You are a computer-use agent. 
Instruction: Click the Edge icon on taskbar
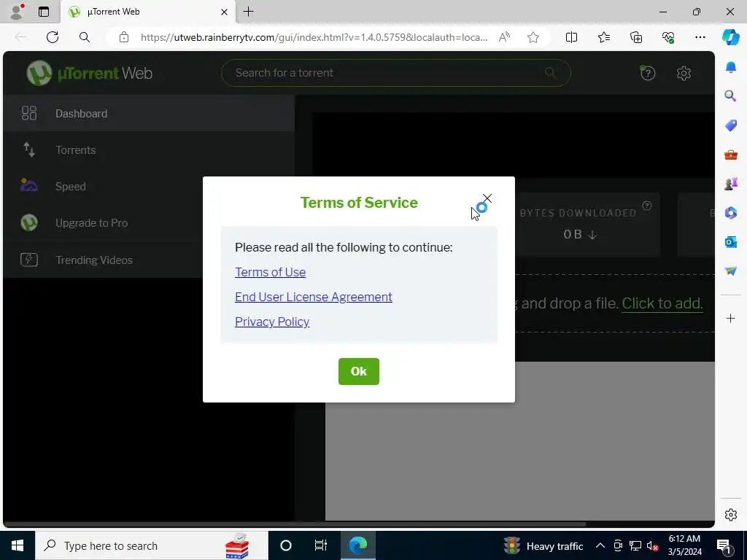pyautogui.click(x=357, y=545)
